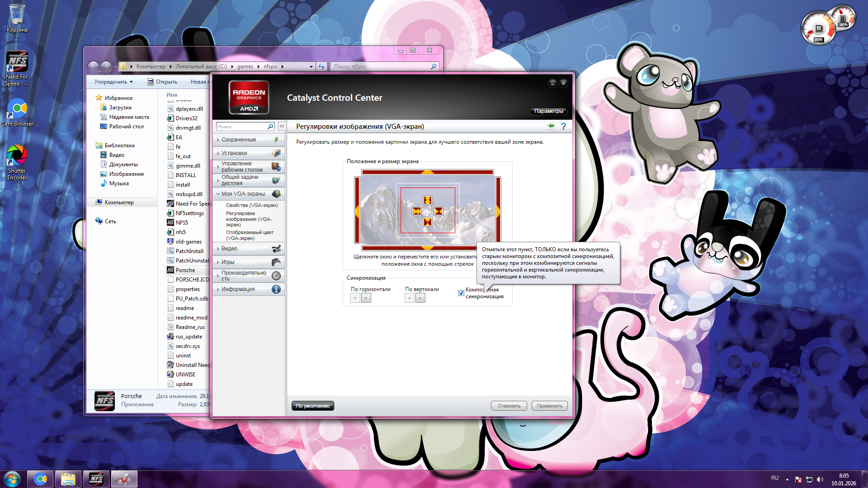Viewport: 868px width, 488px height.
Task: Collapse the sidebar with double-chevron icon
Action: pos(281,127)
